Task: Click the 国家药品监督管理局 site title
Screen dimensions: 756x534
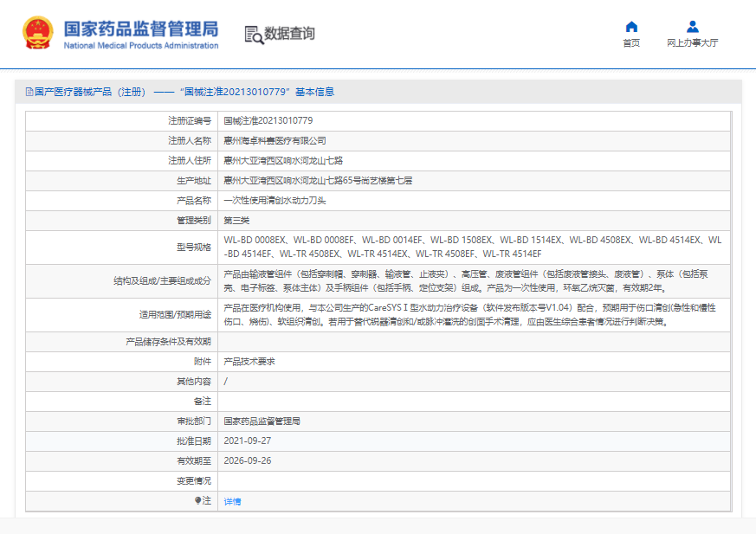Action: click(x=141, y=29)
